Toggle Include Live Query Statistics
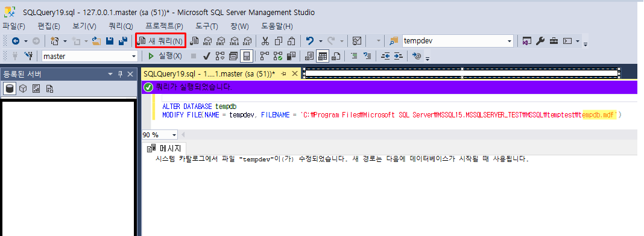The width and height of the screenshot is (644, 236). click(278, 56)
